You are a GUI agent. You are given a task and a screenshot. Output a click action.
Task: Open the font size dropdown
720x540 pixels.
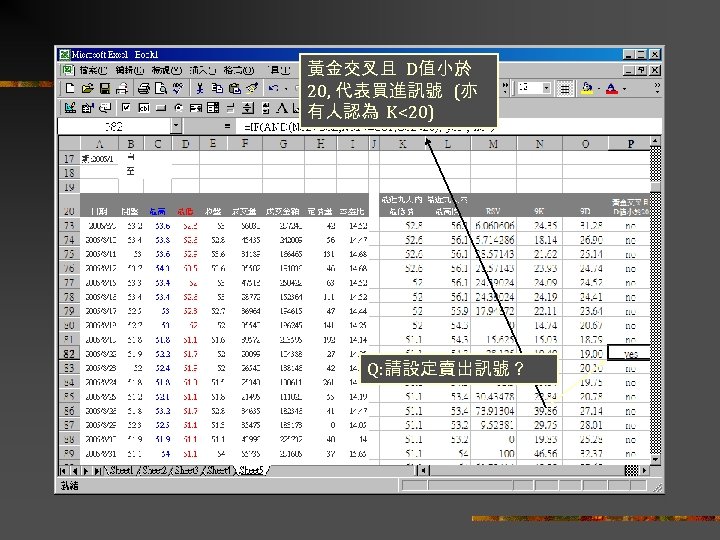[x=546, y=88]
